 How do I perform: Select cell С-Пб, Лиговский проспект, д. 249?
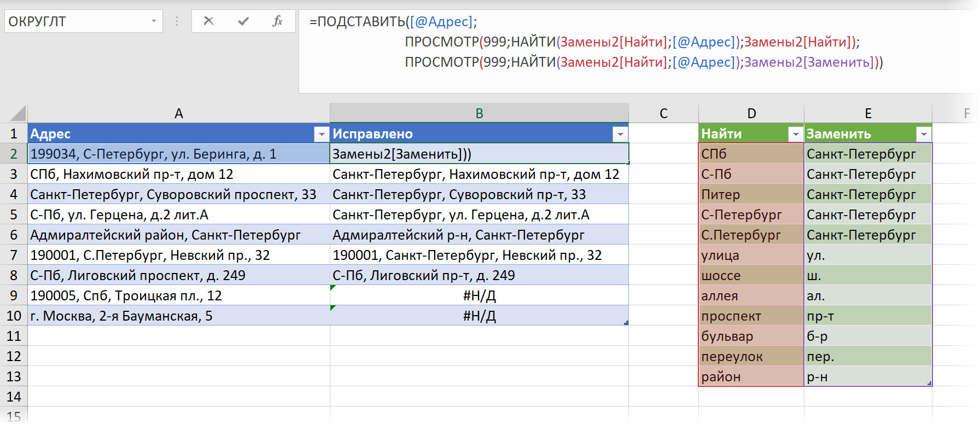179,275
